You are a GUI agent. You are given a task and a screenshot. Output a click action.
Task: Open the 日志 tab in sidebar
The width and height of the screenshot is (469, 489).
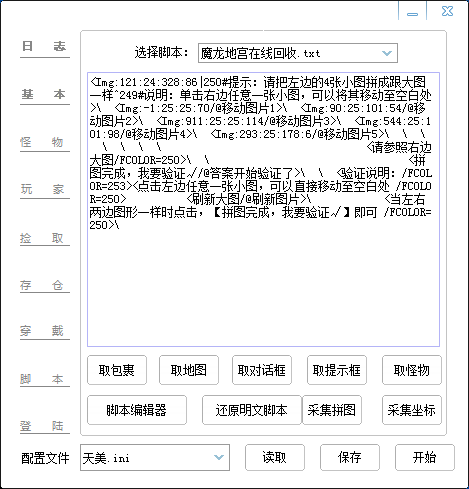[x=45, y=47]
